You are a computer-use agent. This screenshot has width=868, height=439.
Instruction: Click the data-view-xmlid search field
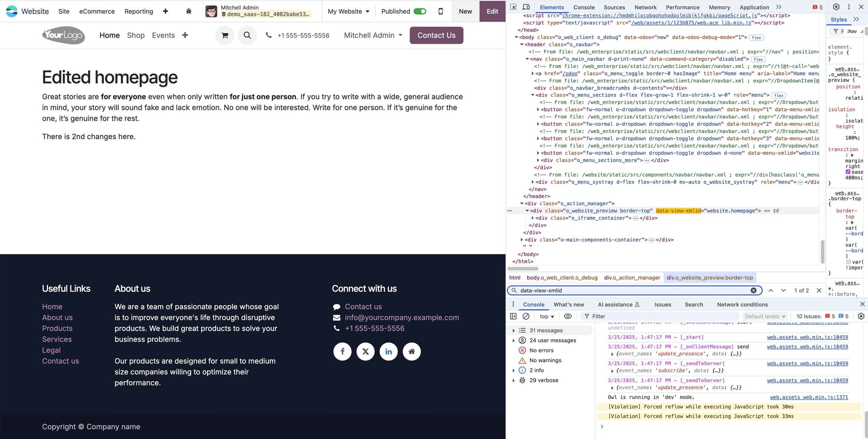point(633,291)
